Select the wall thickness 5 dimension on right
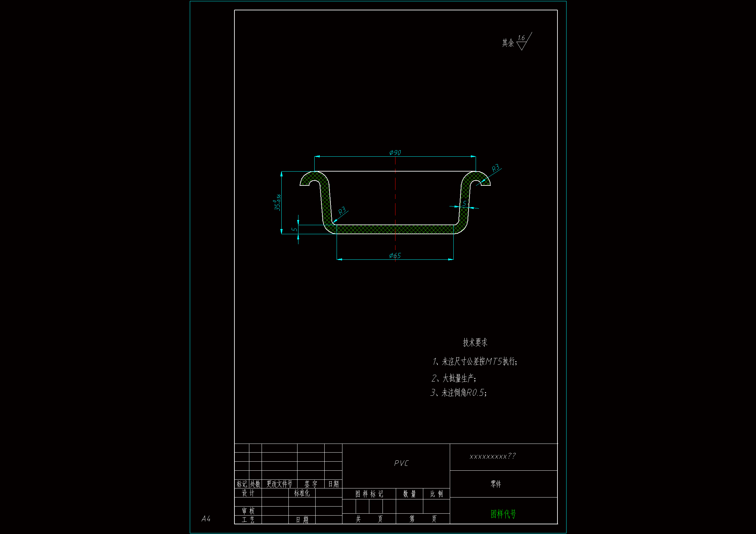The width and height of the screenshot is (756, 534). coord(464,203)
